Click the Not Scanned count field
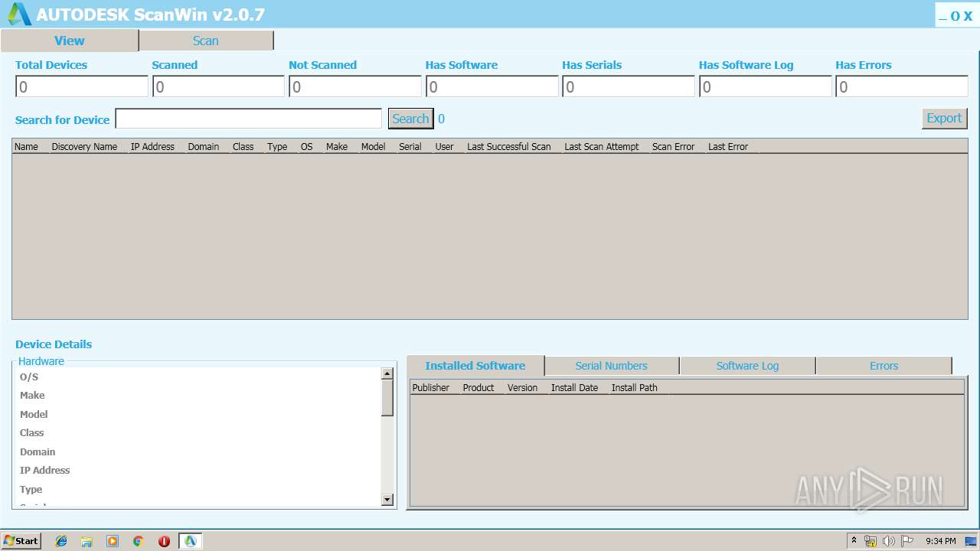980x551 pixels. (355, 87)
